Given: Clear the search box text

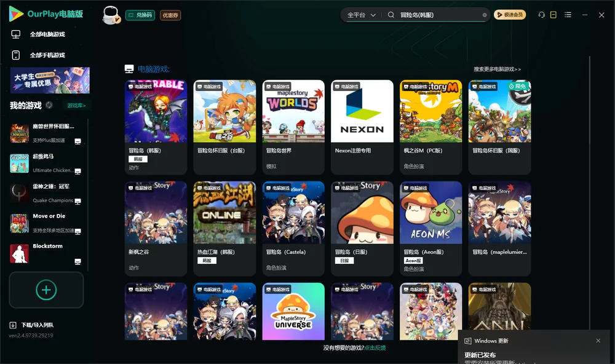Looking at the screenshot, I should point(485,15).
